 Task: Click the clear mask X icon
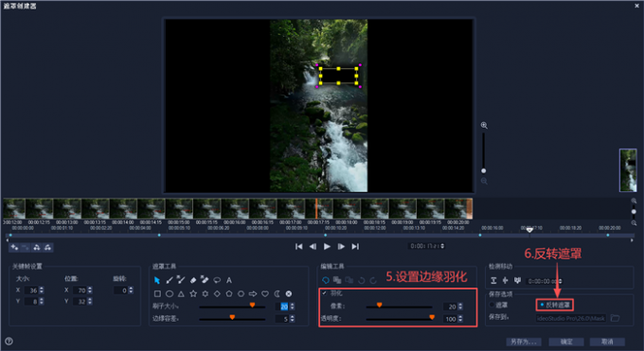pos(289,294)
